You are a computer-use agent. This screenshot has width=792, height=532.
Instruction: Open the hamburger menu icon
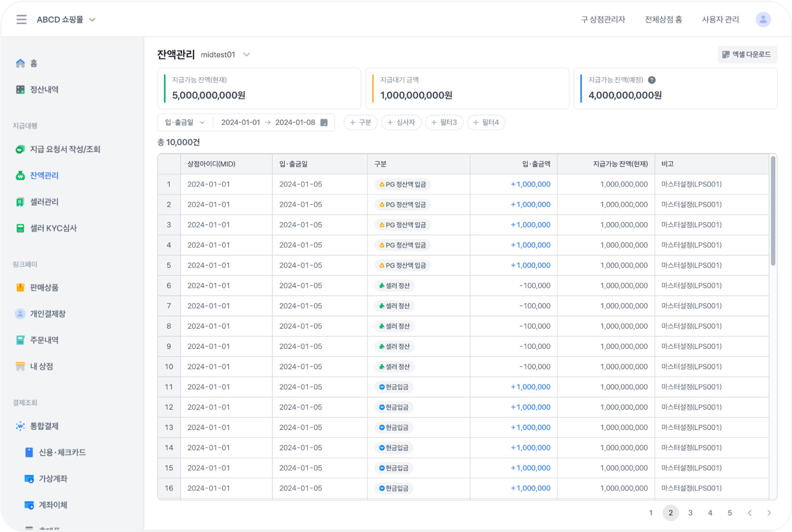tap(21, 19)
